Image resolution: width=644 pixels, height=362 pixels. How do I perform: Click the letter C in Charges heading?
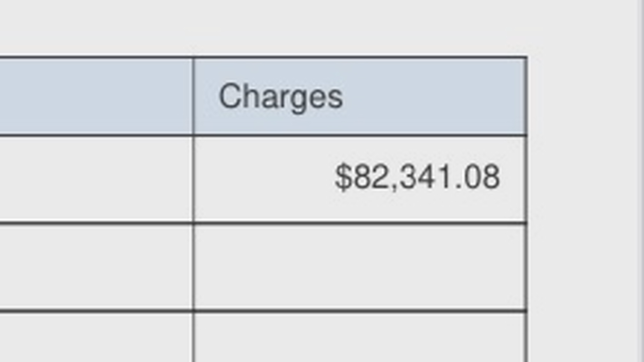pos(229,97)
